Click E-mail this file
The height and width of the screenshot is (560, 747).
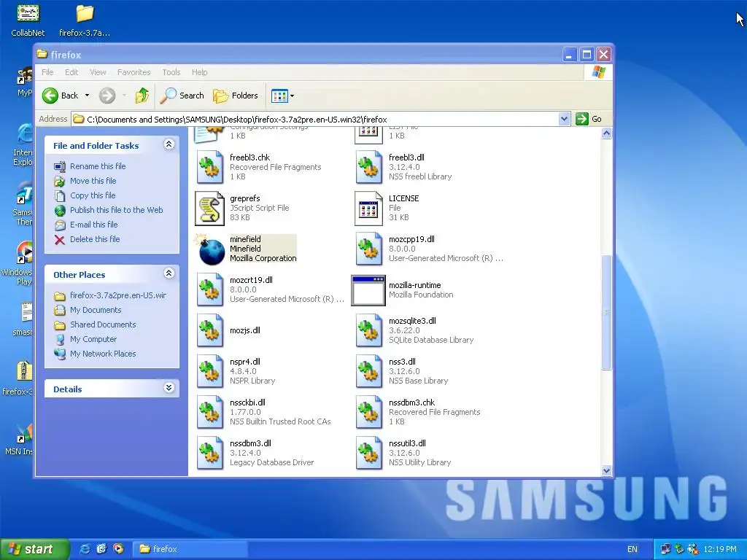[86, 225]
